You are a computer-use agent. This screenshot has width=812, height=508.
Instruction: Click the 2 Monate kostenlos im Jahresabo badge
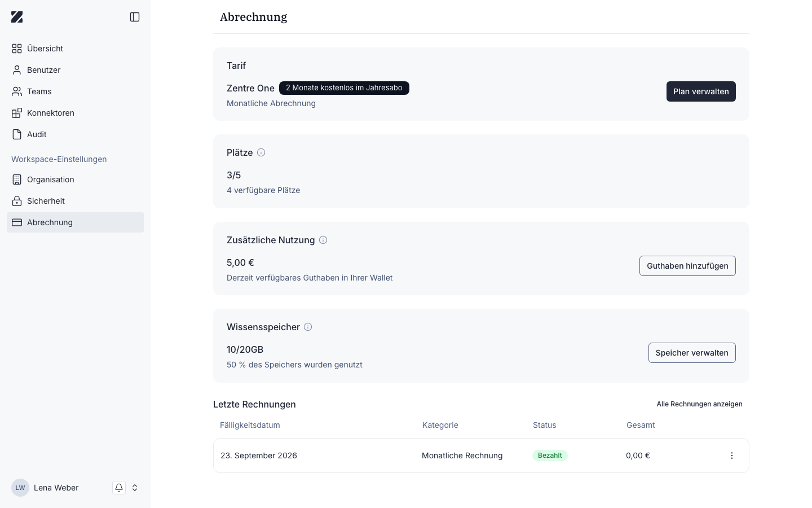pyautogui.click(x=344, y=88)
